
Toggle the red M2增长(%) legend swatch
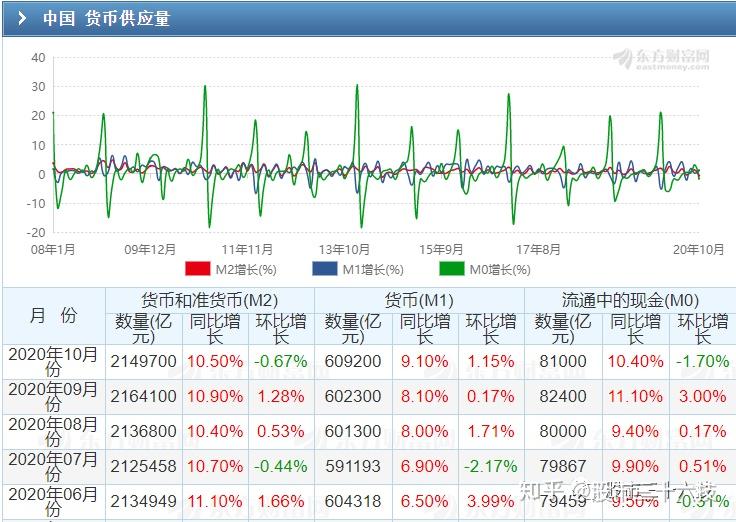[x=198, y=269]
